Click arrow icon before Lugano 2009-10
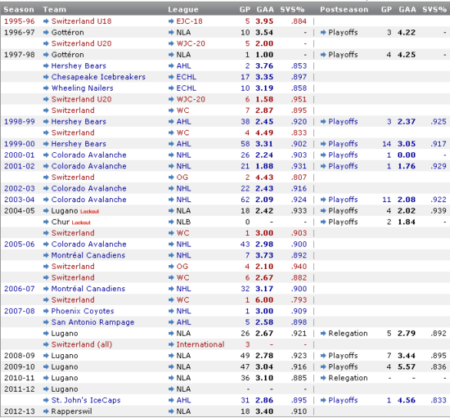 pos(46,367)
